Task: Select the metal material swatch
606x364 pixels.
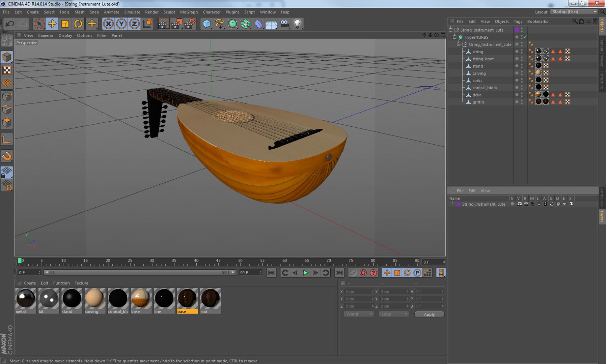Action: pyautogui.click(x=26, y=301)
